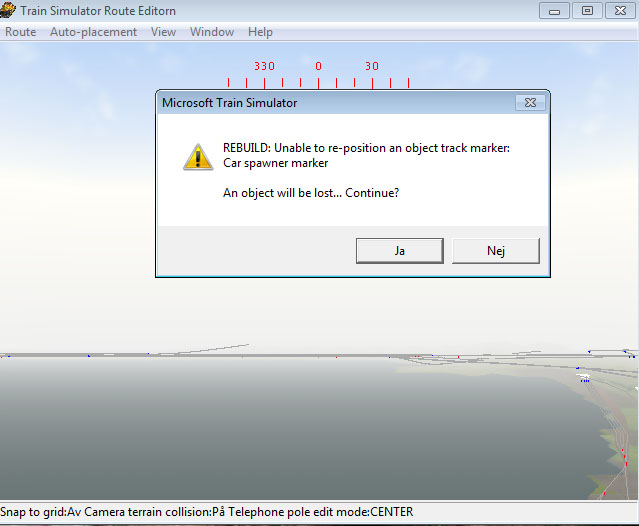
Task: Click the Microsoft Train Simulator dialog title bar
Action: 336,103
